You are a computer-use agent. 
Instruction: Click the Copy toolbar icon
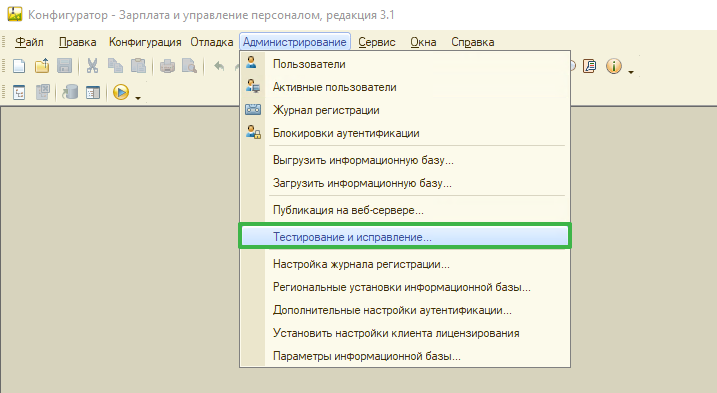[x=115, y=66]
